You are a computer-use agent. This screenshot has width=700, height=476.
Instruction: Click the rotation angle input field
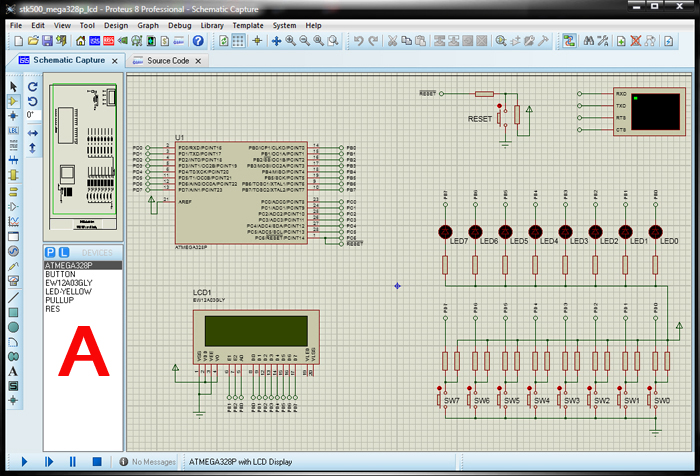click(x=33, y=115)
